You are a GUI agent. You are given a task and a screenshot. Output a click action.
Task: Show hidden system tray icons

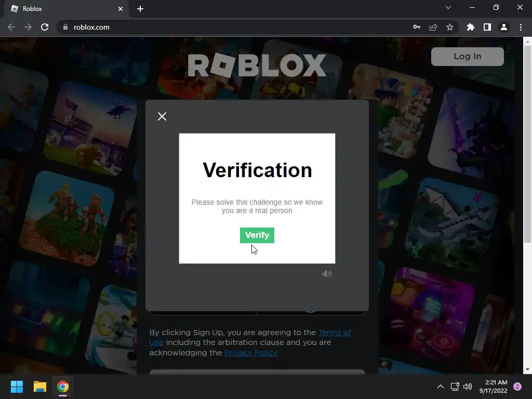pyautogui.click(x=441, y=387)
